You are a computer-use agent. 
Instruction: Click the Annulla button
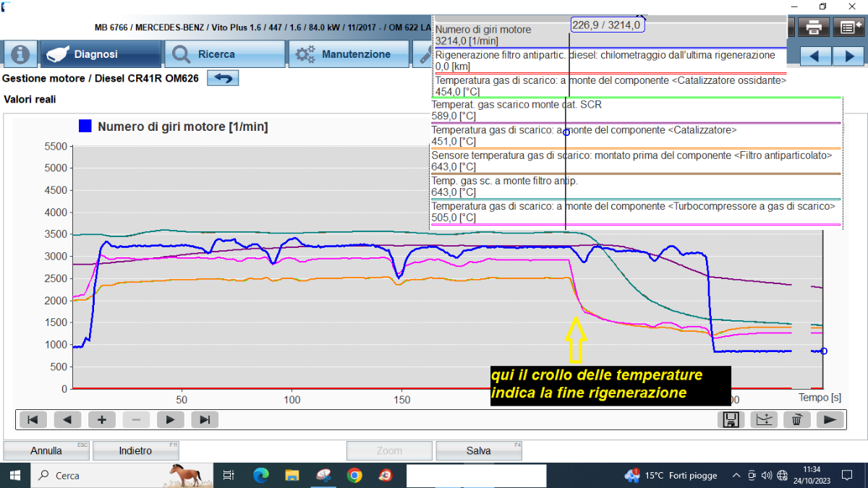46,450
